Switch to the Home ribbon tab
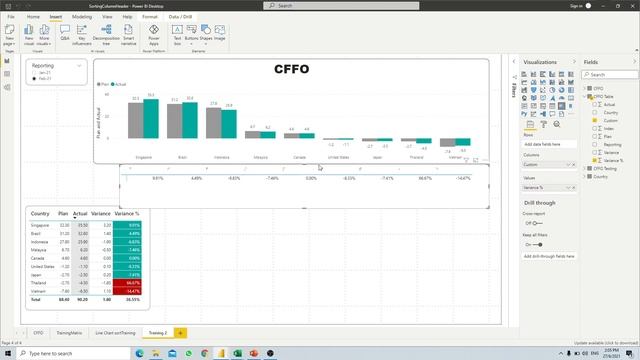Image resolution: width=640 pixels, height=360 pixels. click(33, 17)
